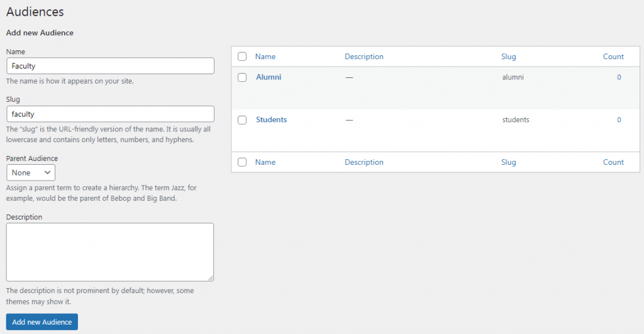Sort by Count in table footer
Viewport: 644px width, 334px height.
(x=613, y=162)
